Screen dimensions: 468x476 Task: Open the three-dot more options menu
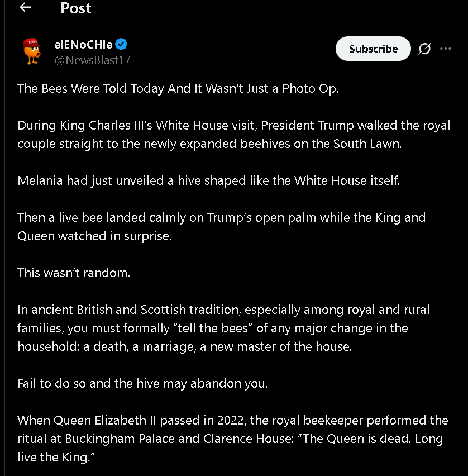[x=446, y=49]
